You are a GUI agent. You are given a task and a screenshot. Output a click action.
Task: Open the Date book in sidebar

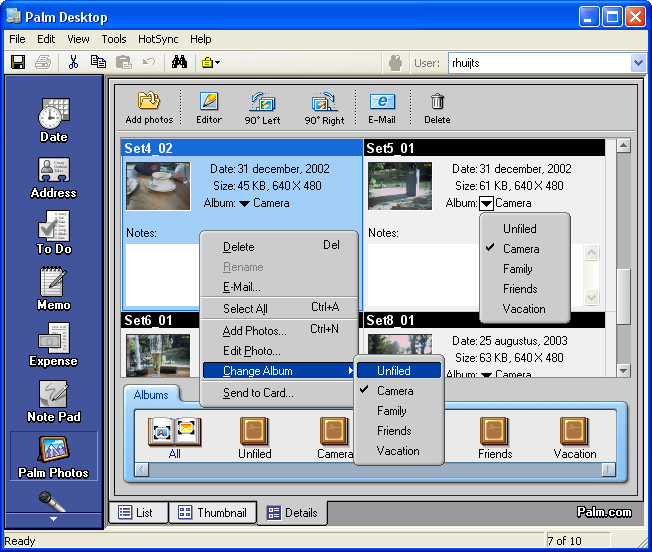pos(54,121)
